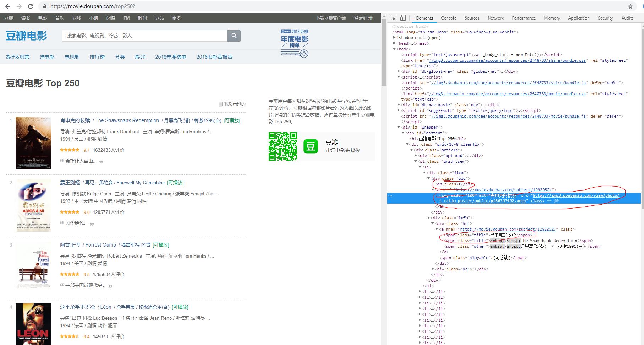Select the inspect element tool in DevTools
644x345 pixels.
tap(393, 17)
